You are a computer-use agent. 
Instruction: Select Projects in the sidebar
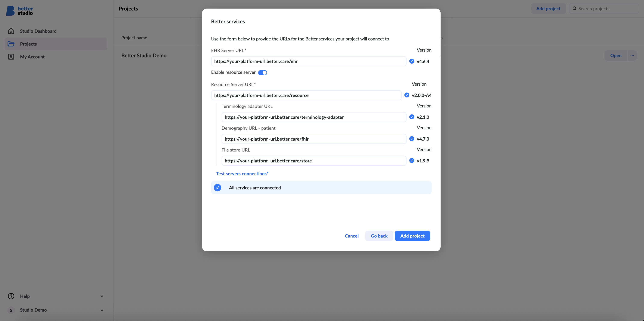pos(56,44)
